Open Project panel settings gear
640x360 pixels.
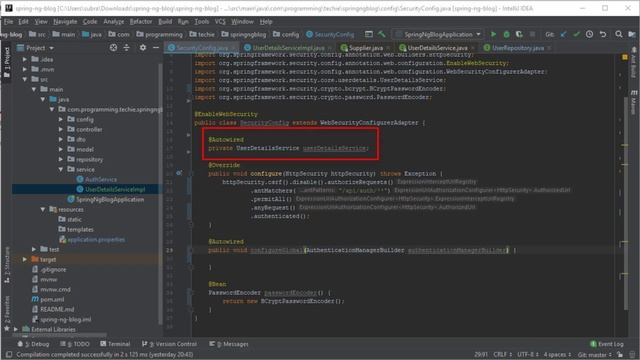142,48
